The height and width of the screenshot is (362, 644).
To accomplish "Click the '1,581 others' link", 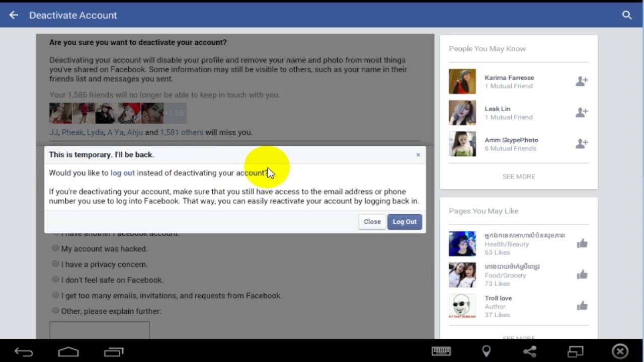I will (182, 133).
